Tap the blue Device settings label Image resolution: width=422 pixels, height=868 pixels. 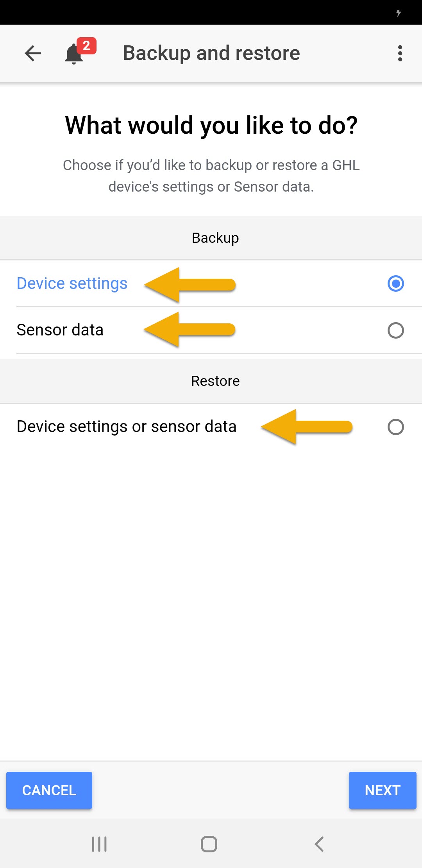pos(72,283)
